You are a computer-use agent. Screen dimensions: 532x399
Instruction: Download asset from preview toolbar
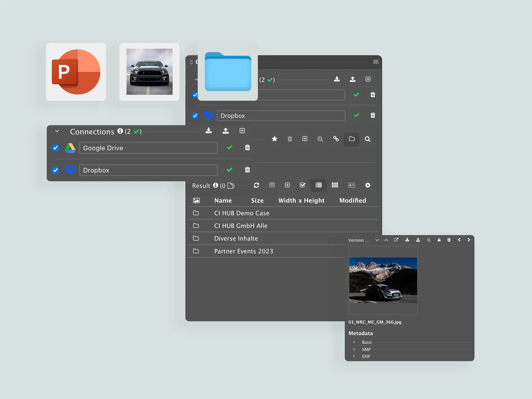coord(407,240)
